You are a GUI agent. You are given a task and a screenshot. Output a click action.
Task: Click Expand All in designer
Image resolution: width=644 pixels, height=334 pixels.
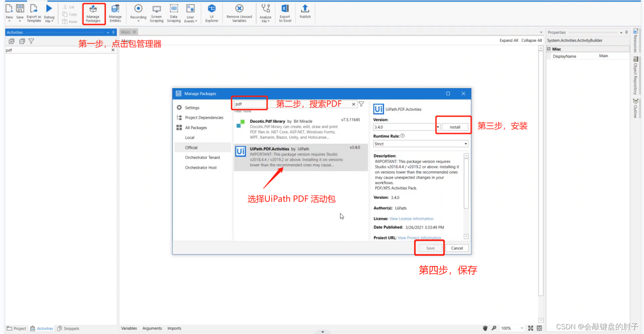tap(509, 40)
